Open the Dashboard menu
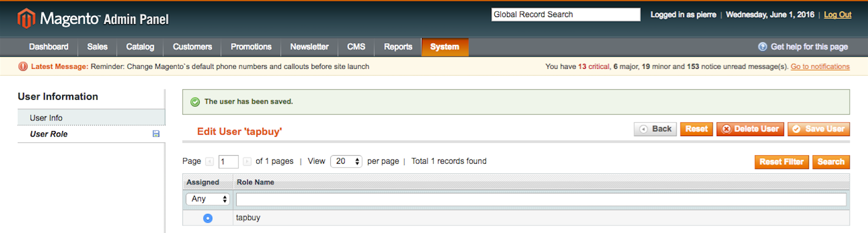The image size is (868, 233). [49, 47]
